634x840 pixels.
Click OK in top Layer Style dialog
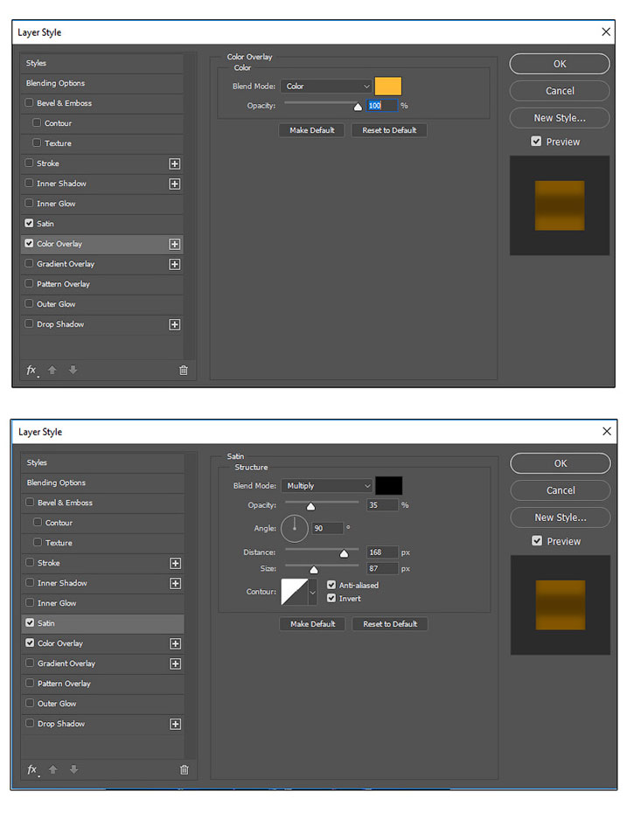(x=560, y=64)
